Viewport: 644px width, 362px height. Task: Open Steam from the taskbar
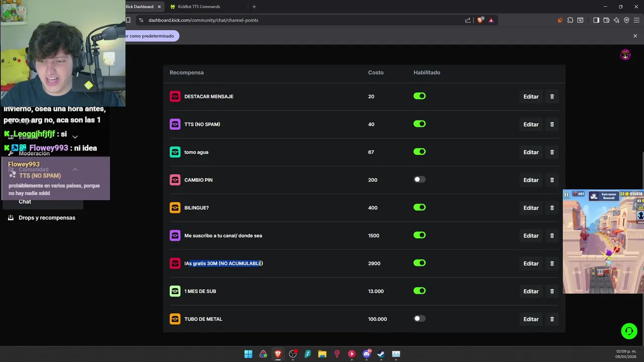coord(381,354)
